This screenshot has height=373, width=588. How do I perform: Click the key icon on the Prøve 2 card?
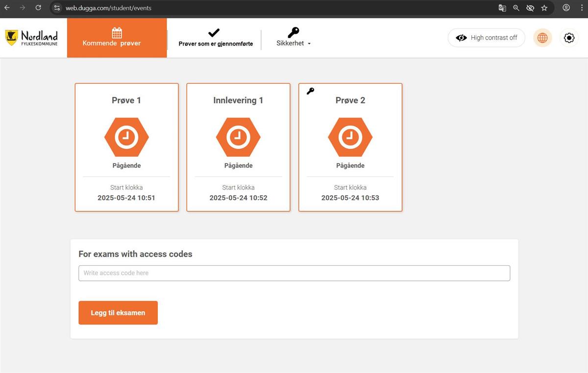pos(310,91)
